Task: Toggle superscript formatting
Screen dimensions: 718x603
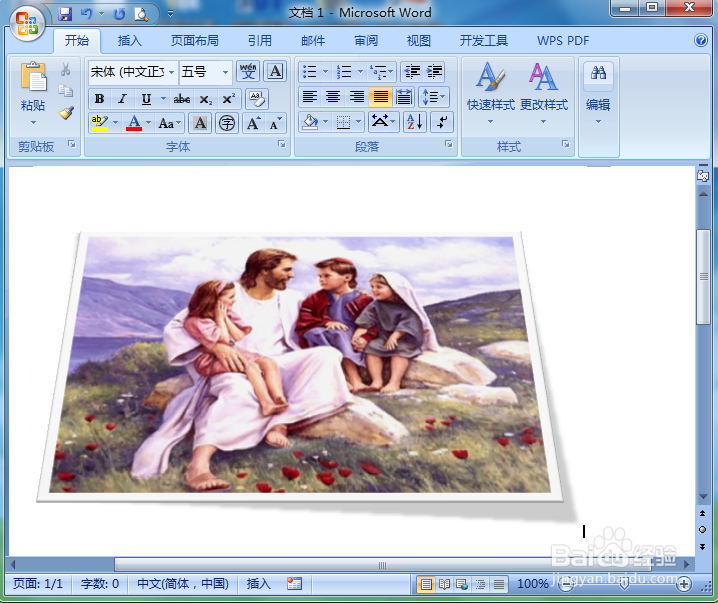Action: [228, 98]
